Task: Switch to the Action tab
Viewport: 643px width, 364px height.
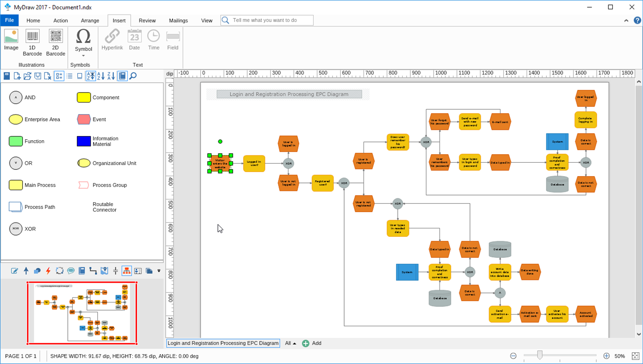Action: coord(61,21)
